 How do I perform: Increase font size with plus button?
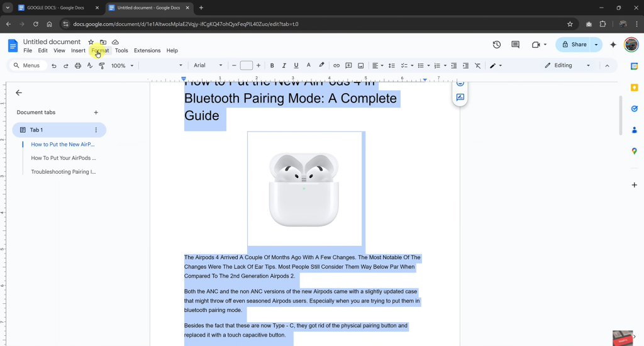[x=258, y=66]
